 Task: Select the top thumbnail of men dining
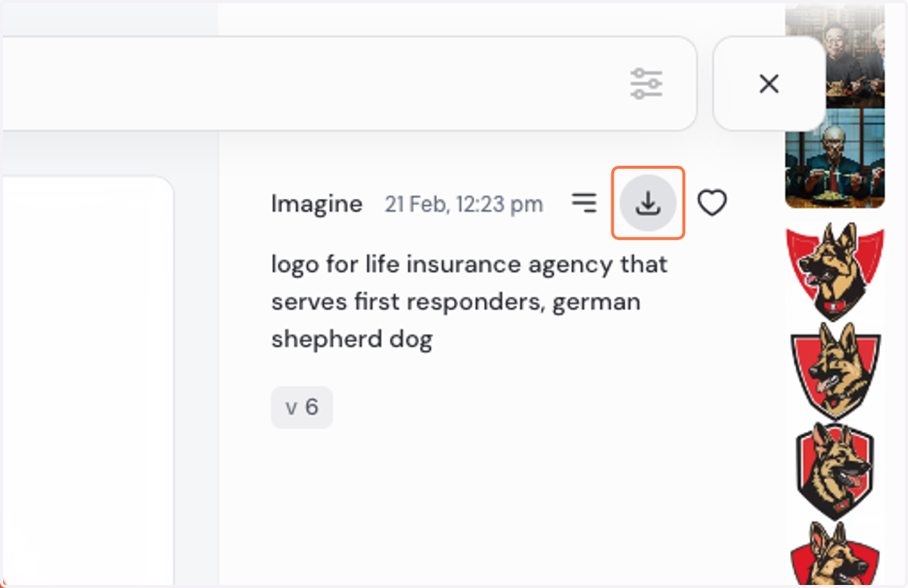[835, 55]
